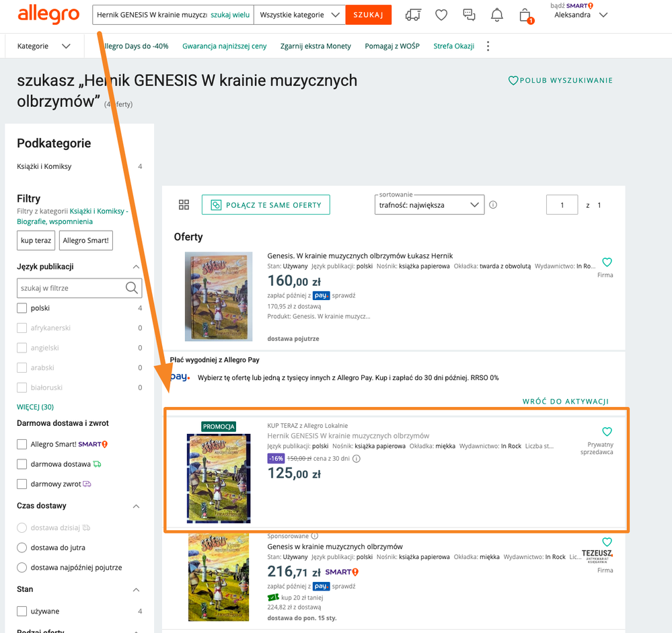Click Tezeusz seller logo
672x633 pixels.
coord(597,556)
